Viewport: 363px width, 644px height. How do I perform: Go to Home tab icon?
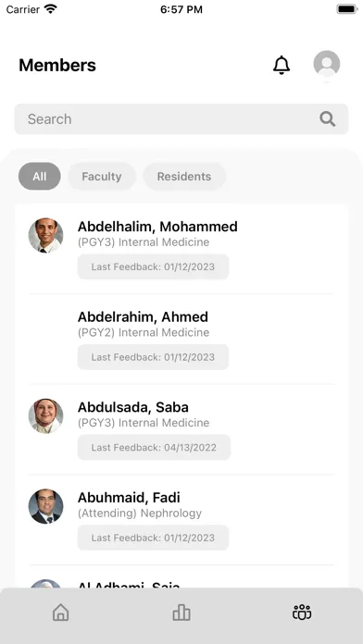(61, 613)
